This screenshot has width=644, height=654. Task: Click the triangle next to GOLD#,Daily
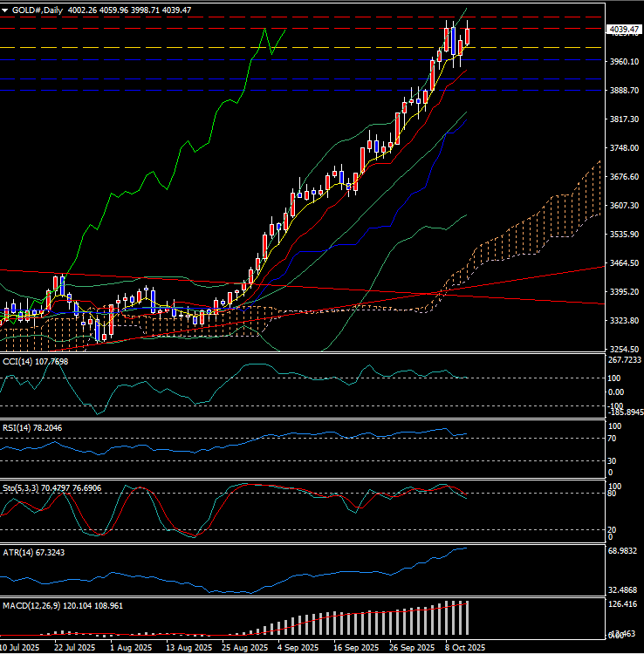click(5, 10)
